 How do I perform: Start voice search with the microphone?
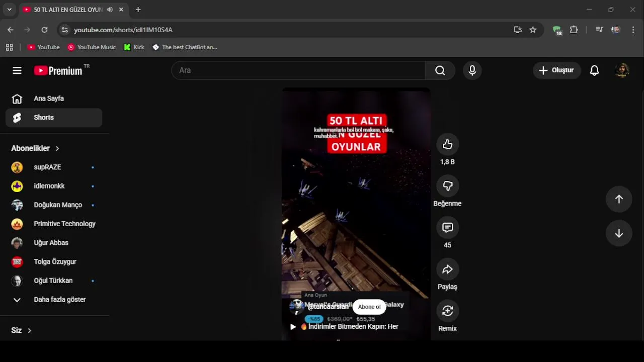472,70
